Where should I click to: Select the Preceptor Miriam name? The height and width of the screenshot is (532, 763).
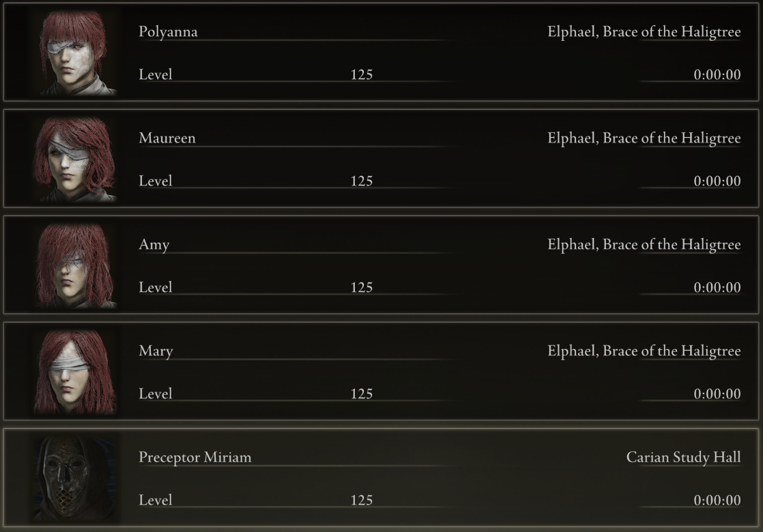pos(195,458)
